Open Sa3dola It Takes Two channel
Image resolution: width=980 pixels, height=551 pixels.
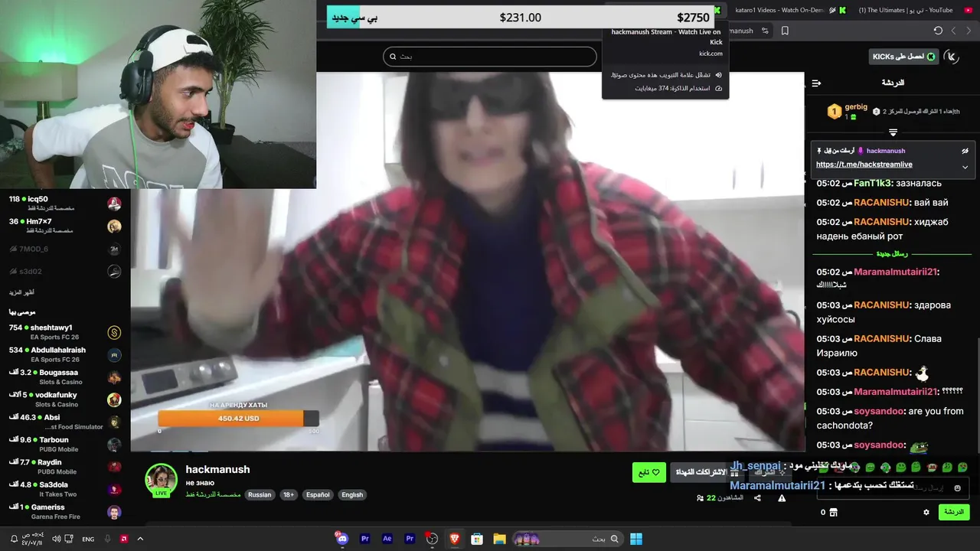pos(65,489)
